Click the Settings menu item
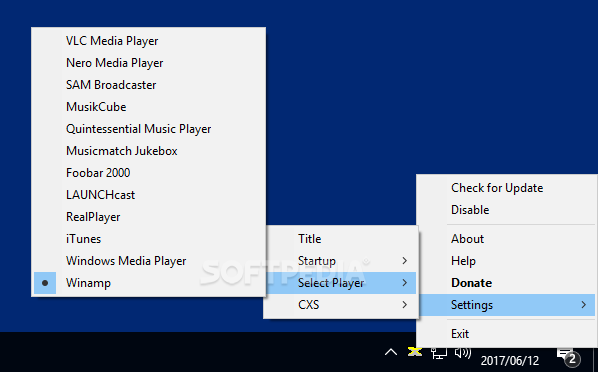 tap(507, 305)
